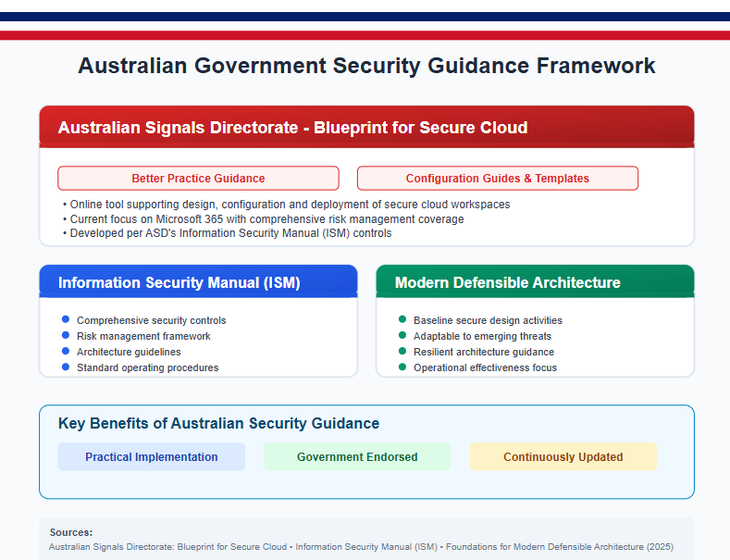Select the Government Endorsed benefit tag
This screenshot has height=560, width=730.
357,456
